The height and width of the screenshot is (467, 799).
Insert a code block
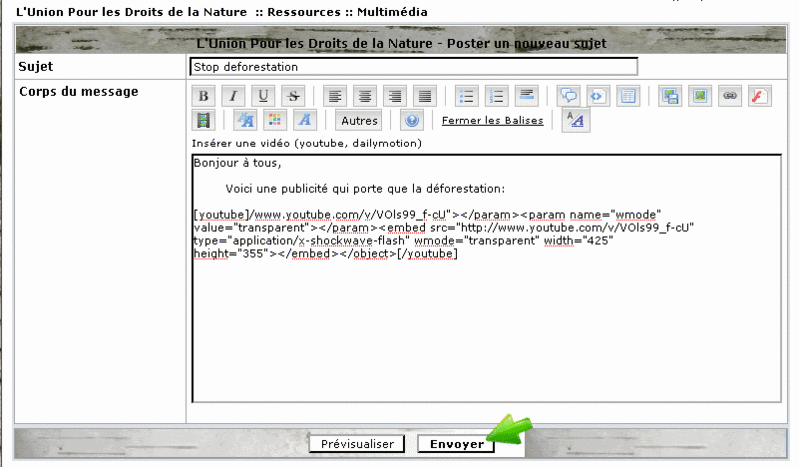tap(598, 96)
